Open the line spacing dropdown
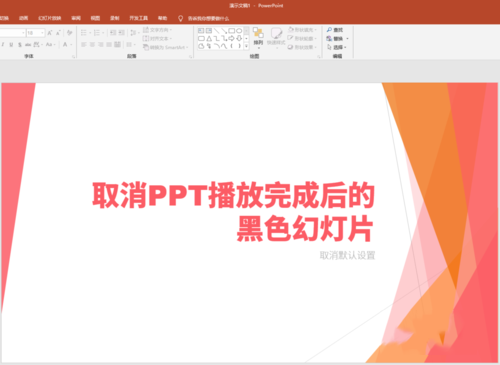The image size is (500, 365). [134, 33]
